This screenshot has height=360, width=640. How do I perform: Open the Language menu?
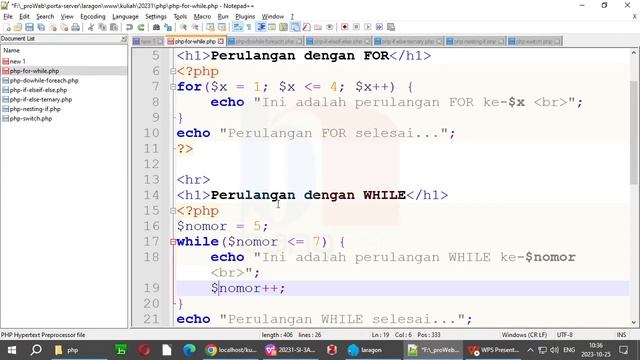coord(125,16)
